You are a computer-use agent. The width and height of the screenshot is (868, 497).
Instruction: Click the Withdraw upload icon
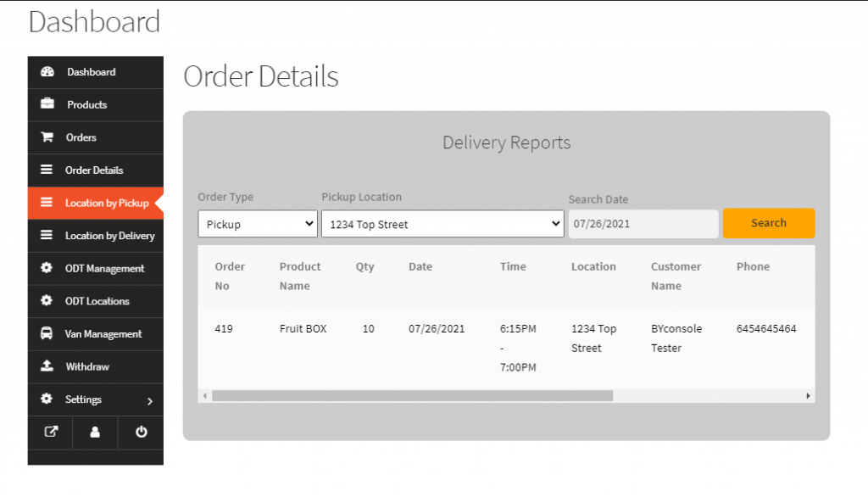pyautogui.click(x=47, y=366)
